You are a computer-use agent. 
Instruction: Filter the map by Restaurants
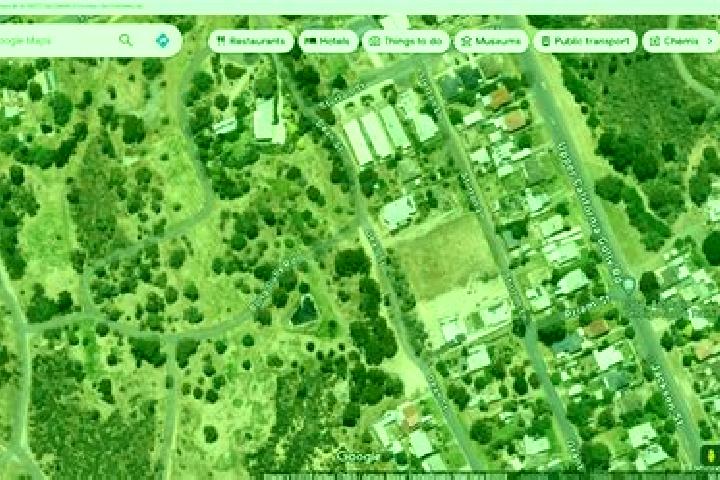251,41
